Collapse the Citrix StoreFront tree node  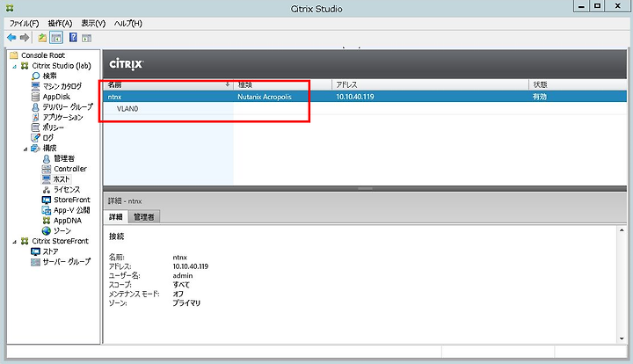click(15, 242)
